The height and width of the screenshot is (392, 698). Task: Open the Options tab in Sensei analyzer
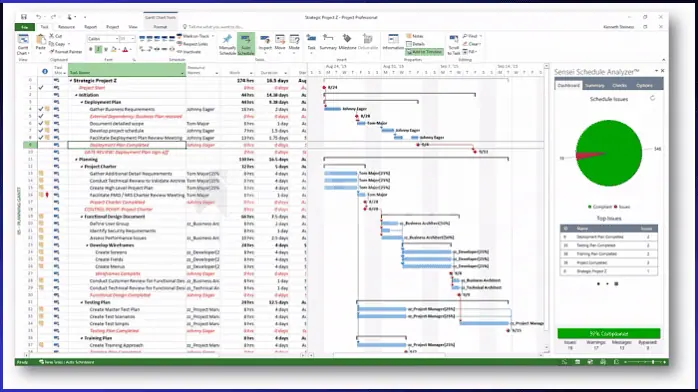click(644, 85)
